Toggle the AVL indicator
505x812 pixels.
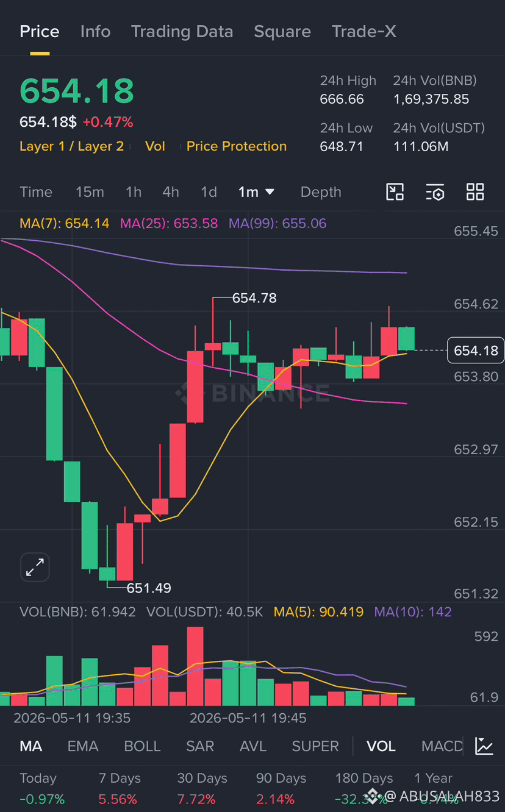tap(253, 746)
